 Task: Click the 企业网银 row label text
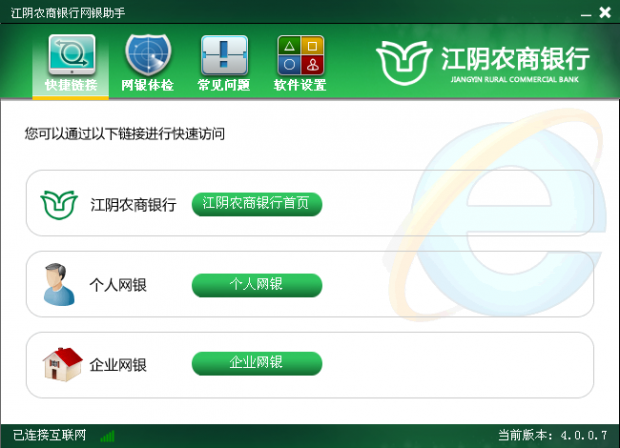[118, 365]
